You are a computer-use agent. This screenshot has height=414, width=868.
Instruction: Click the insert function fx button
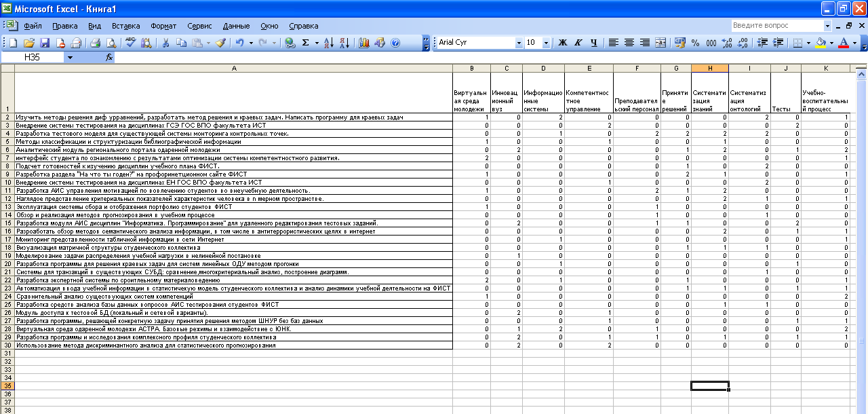[109, 58]
